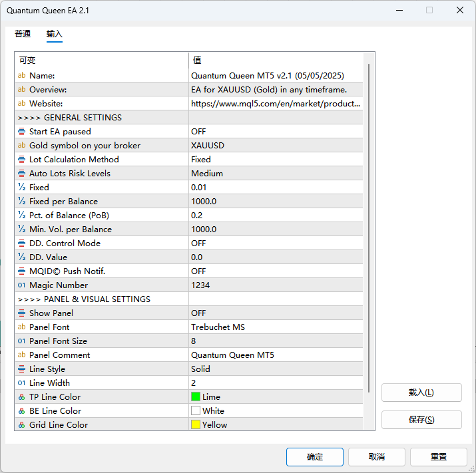Click the integer icon next to Magic Number
Image resolution: width=476 pixels, height=473 pixels.
click(21, 285)
